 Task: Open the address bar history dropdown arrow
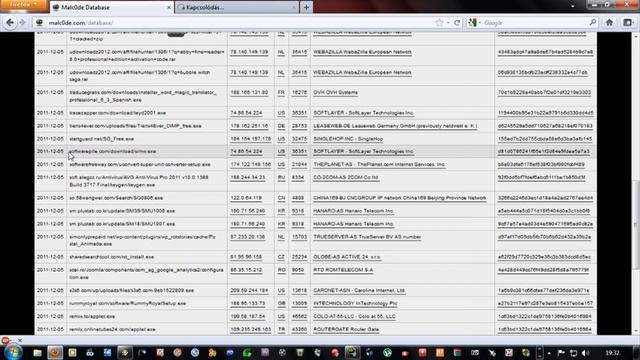click(448, 23)
